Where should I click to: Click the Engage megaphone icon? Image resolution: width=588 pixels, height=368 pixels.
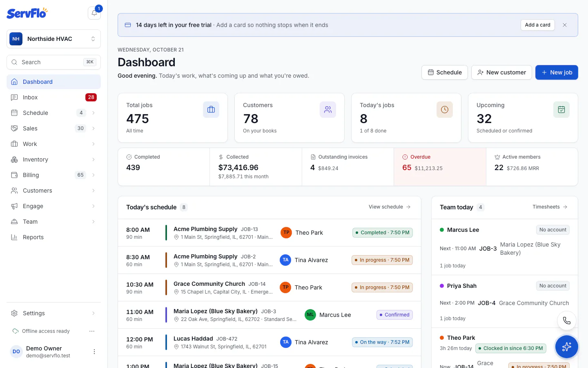click(x=14, y=206)
